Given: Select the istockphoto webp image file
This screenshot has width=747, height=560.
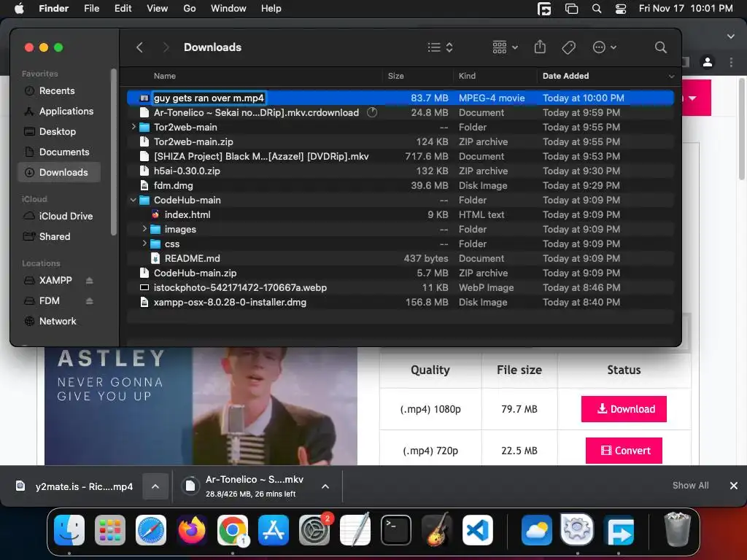Looking at the screenshot, I should (x=400, y=287).
